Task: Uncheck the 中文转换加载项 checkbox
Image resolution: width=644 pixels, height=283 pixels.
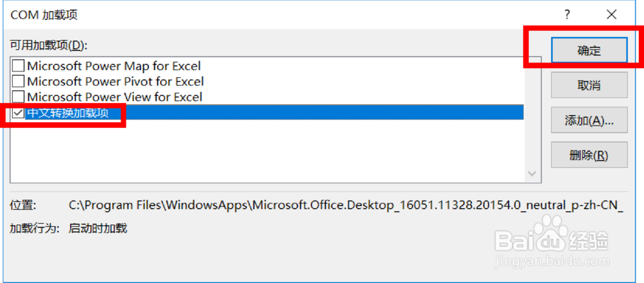Action: (x=19, y=113)
